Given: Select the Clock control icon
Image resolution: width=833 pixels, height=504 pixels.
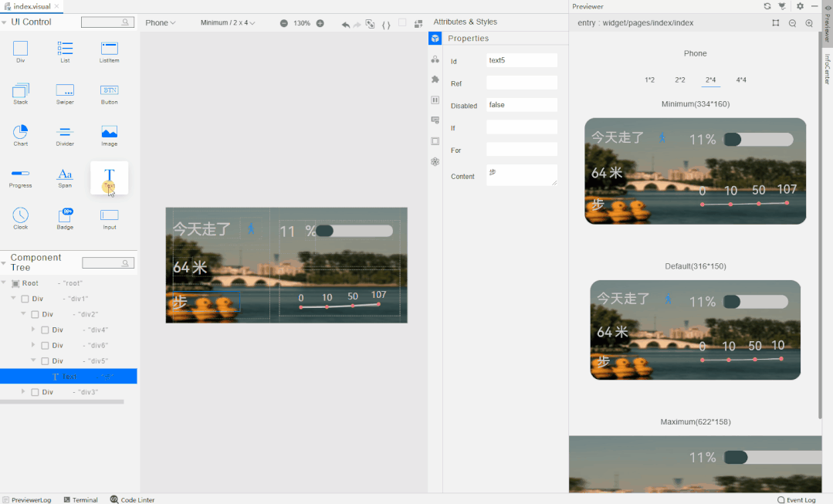Looking at the screenshot, I should tap(20, 215).
